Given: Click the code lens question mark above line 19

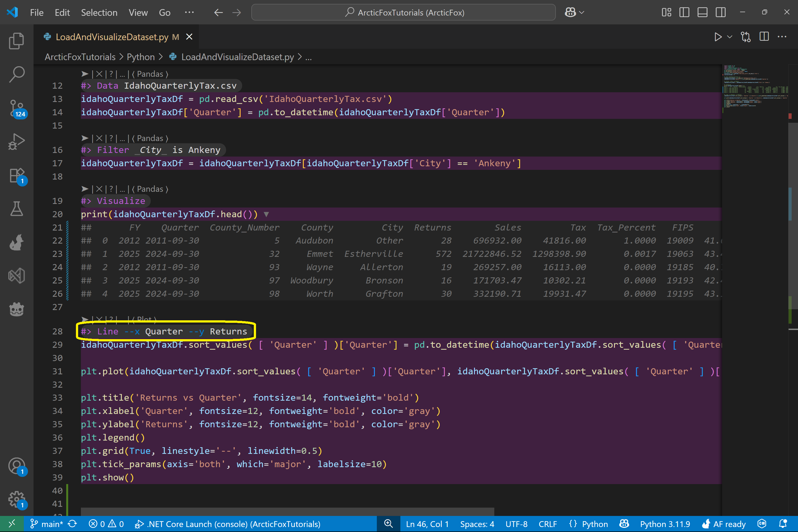Looking at the screenshot, I should (x=111, y=189).
